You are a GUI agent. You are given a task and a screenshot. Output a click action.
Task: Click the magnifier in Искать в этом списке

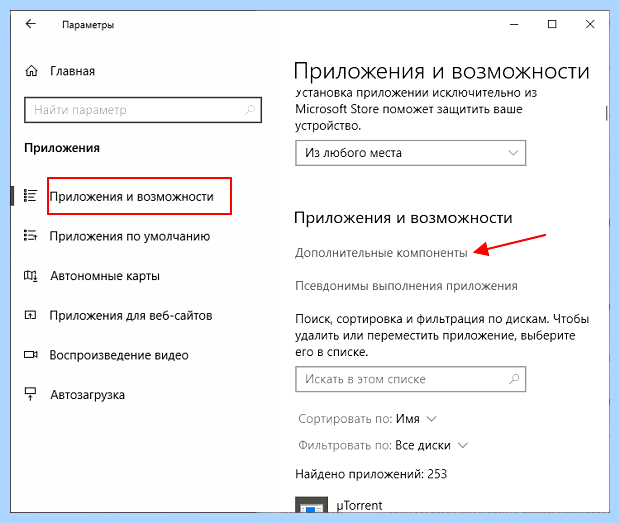point(514,379)
